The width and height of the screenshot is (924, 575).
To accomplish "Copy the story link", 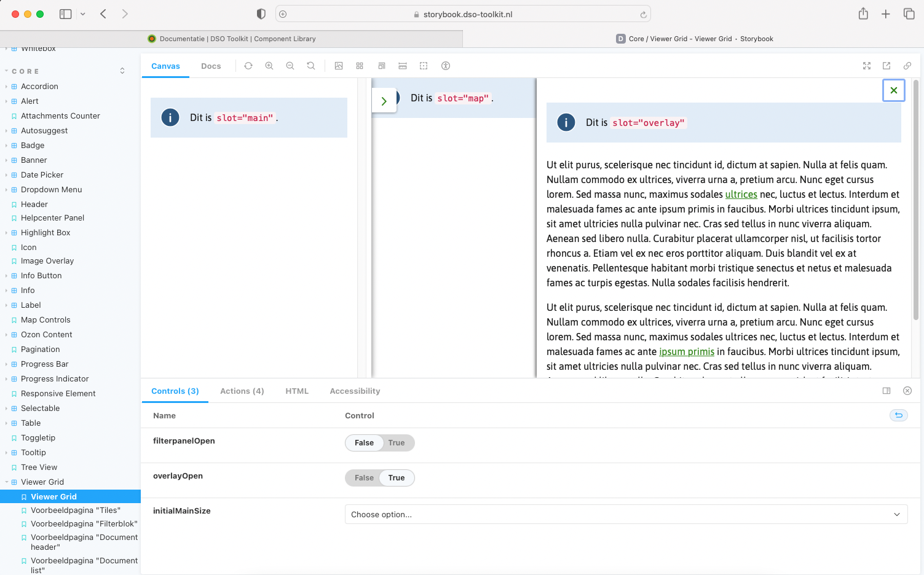I will [908, 66].
